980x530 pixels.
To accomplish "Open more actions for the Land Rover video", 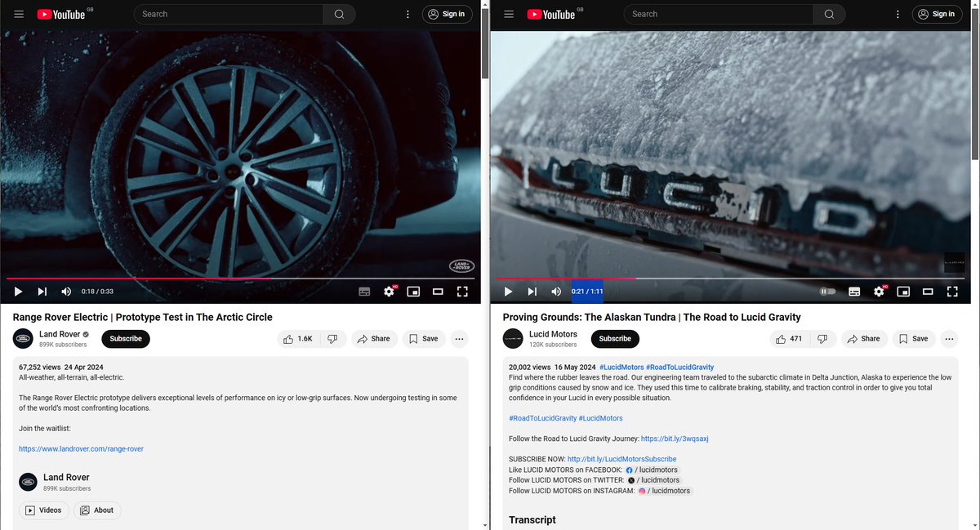I will coord(459,338).
